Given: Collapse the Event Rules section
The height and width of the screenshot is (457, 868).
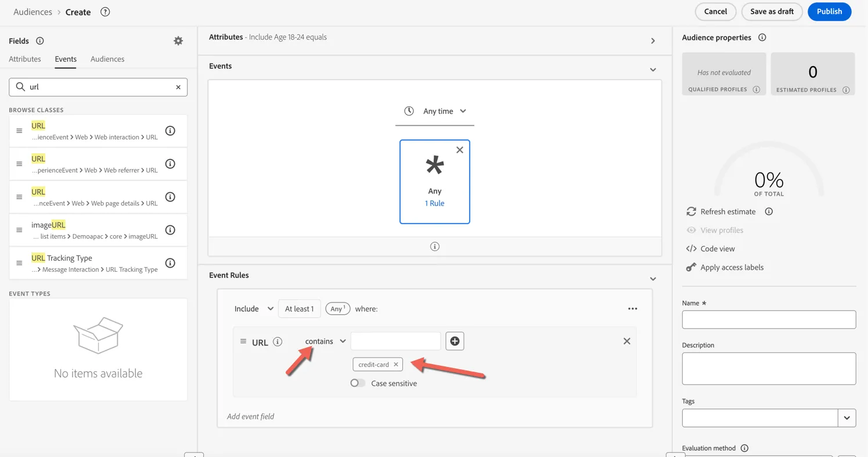Looking at the screenshot, I should (x=653, y=279).
